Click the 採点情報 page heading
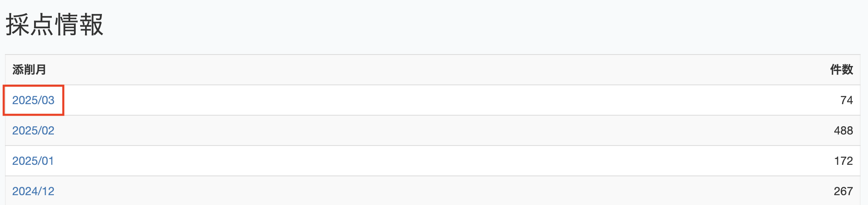This screenshot has height=205, width=868. point(54,25)
